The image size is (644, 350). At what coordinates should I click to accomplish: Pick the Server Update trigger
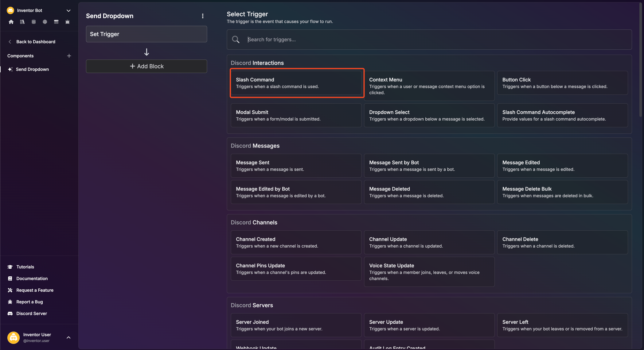click(429, 325)
